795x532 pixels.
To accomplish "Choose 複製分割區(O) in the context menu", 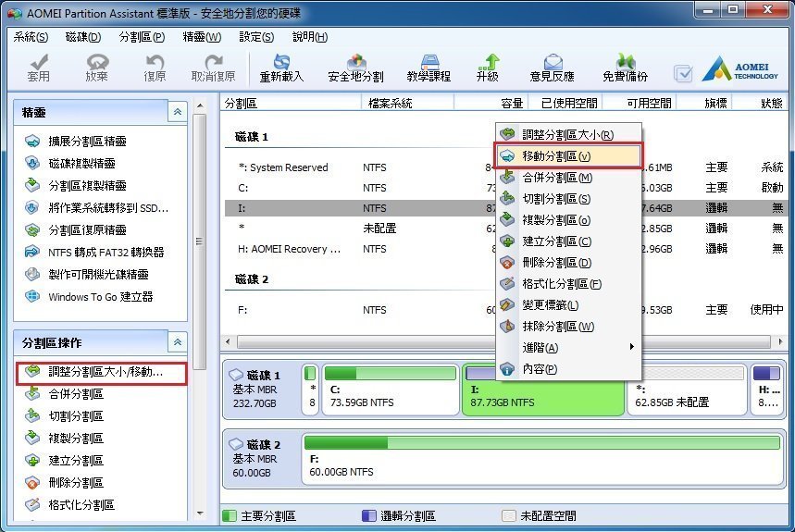I will click(568, 220).
